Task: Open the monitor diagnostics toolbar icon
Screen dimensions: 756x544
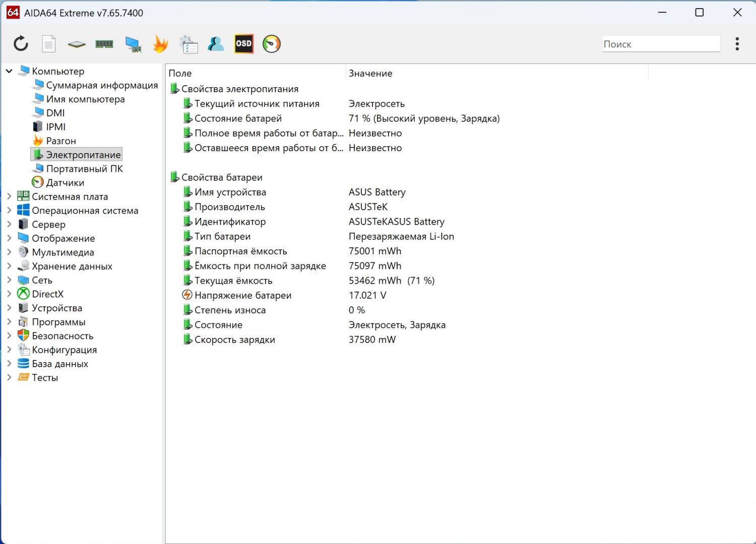Action: 133,44
